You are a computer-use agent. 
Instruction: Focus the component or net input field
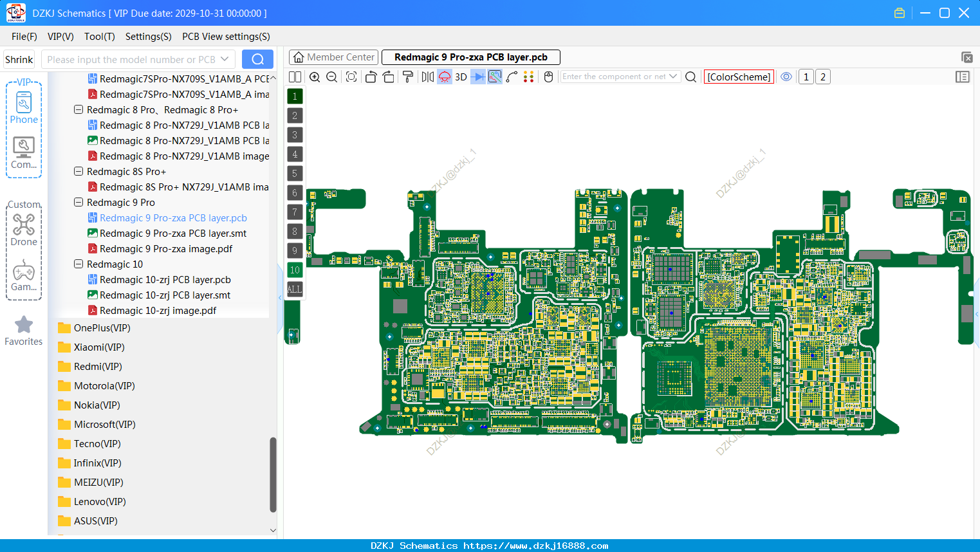click(x=614, y=77)
